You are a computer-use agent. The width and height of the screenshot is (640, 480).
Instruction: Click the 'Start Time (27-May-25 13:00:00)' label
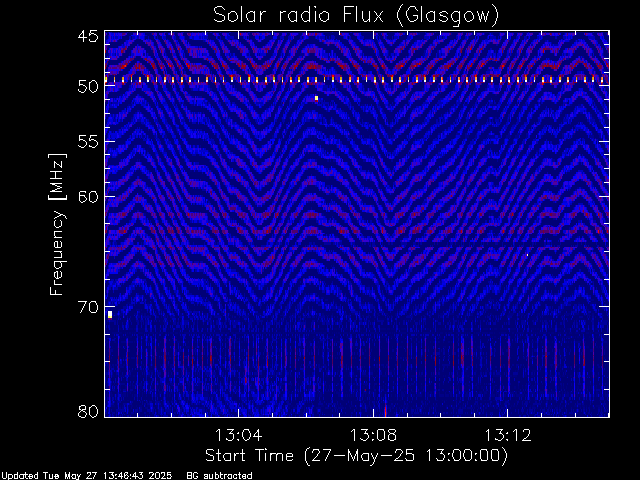356,456
